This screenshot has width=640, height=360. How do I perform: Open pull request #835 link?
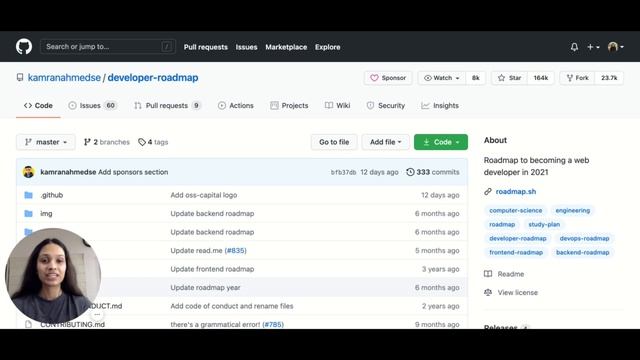coord(236,251)
